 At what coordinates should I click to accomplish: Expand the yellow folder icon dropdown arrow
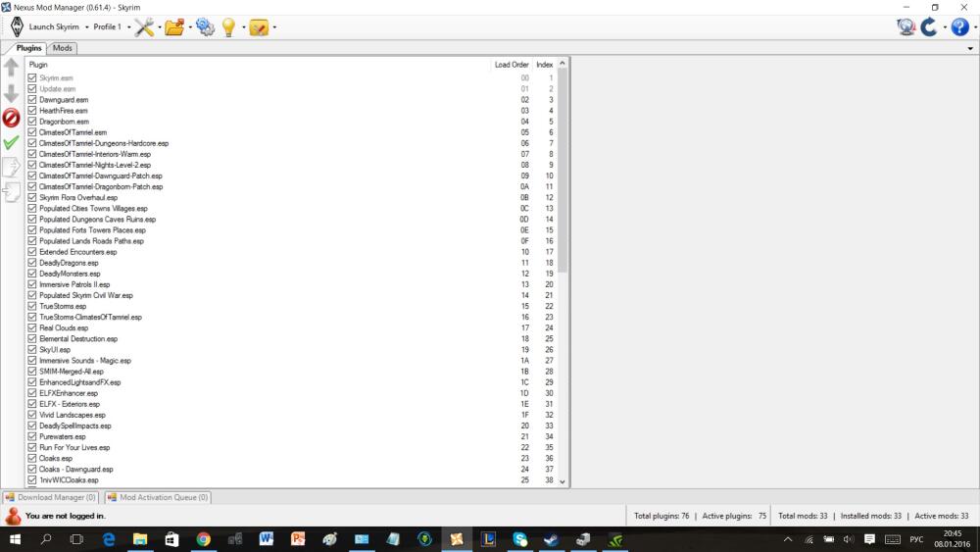tap(274, 26)
